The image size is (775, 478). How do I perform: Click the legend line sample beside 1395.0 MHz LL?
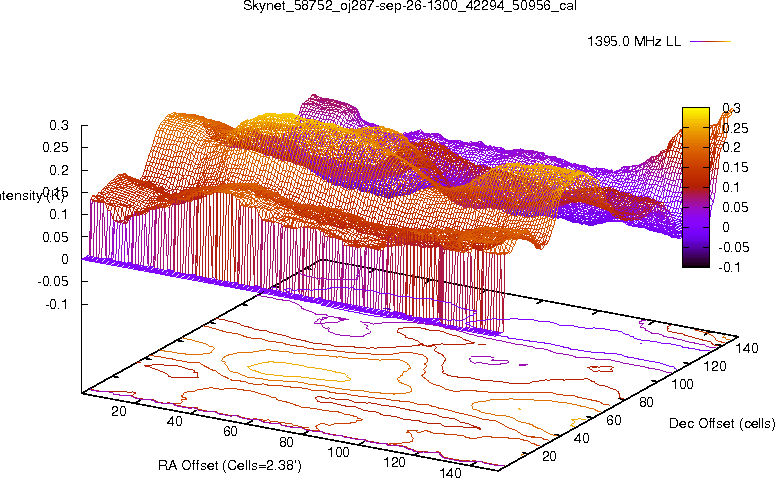click(710, 42)
